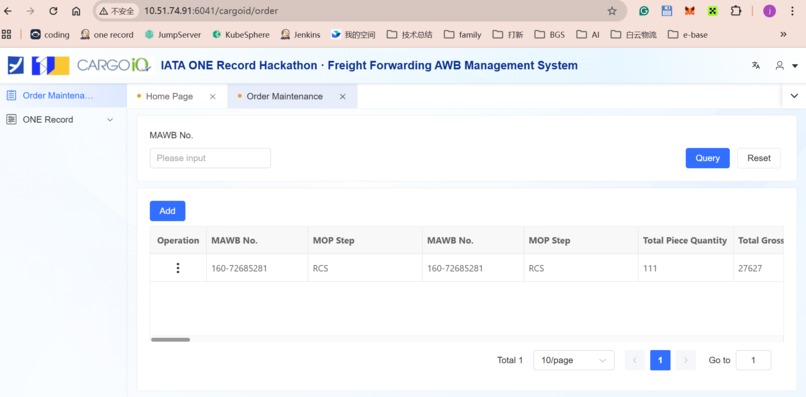Go to next page arrow
806x397 pixels.
coord(685,360)
